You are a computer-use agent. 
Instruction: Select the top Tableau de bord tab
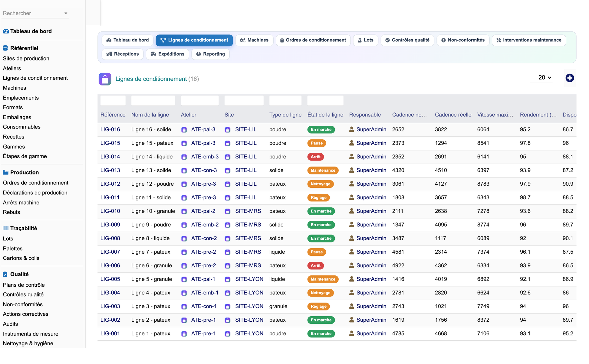[x=127, y=40]
